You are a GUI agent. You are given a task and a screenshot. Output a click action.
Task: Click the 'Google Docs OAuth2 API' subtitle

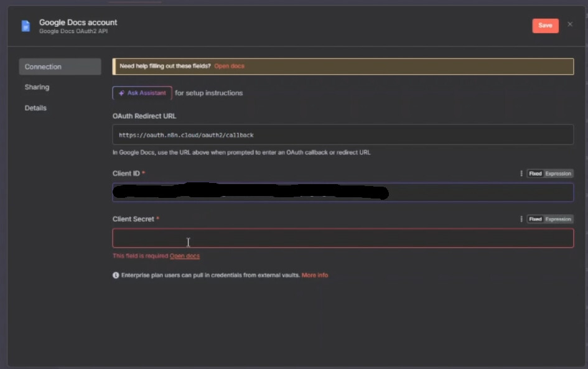73,31
